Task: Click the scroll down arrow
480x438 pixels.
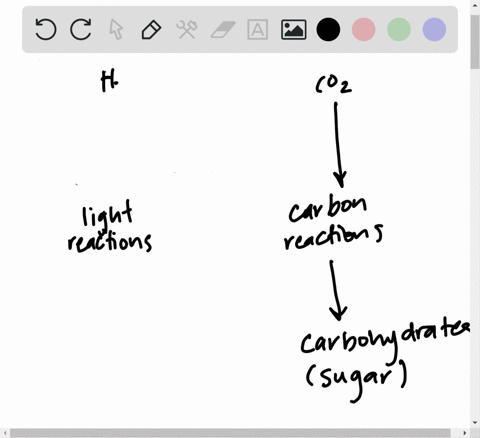Action: (475, 423)
